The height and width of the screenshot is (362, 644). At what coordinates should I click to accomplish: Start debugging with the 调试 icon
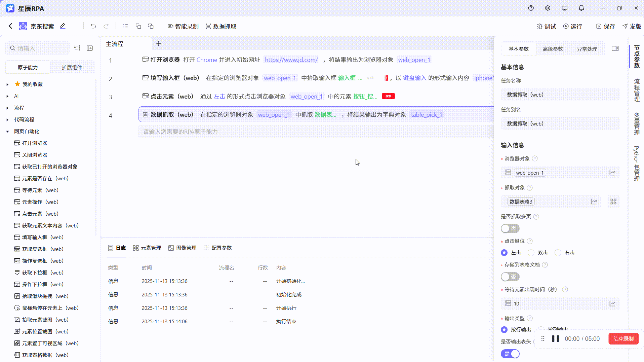[546, 26]
